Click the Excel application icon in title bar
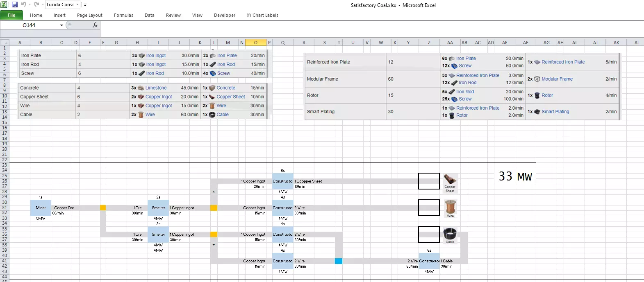 click(4, 5)
